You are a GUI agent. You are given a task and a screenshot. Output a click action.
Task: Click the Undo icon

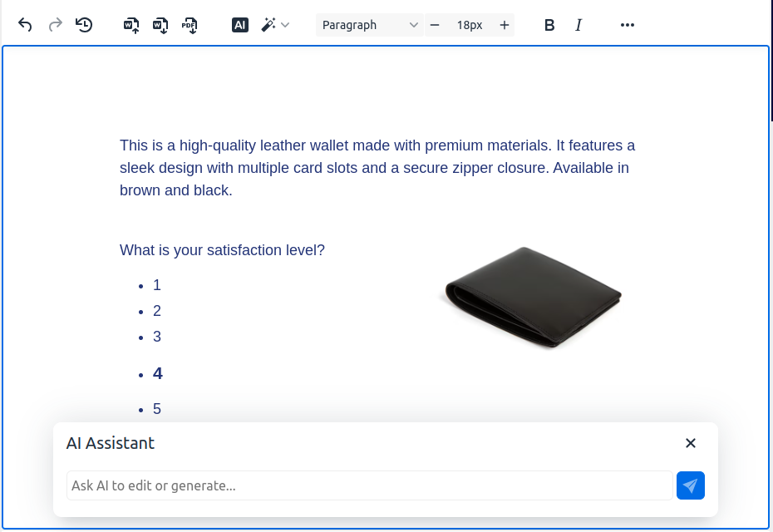click(24, 25)
